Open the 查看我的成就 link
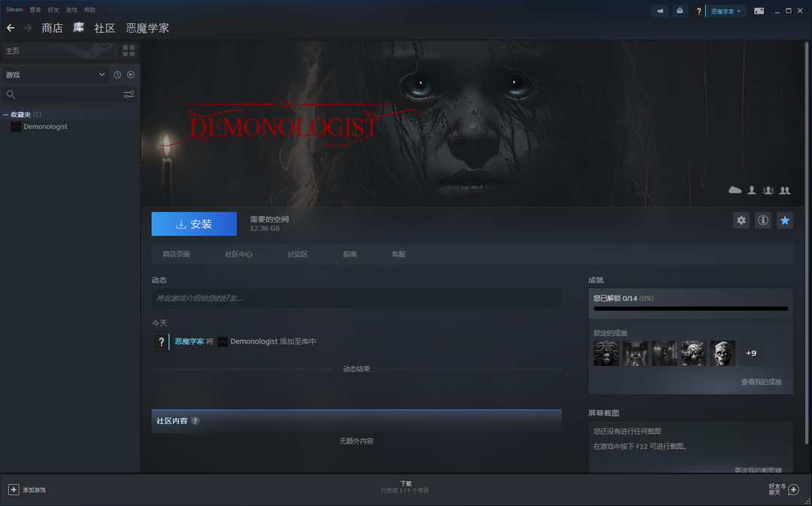The width and height of the screenshot is (812, 506). (x=761, y=382)
